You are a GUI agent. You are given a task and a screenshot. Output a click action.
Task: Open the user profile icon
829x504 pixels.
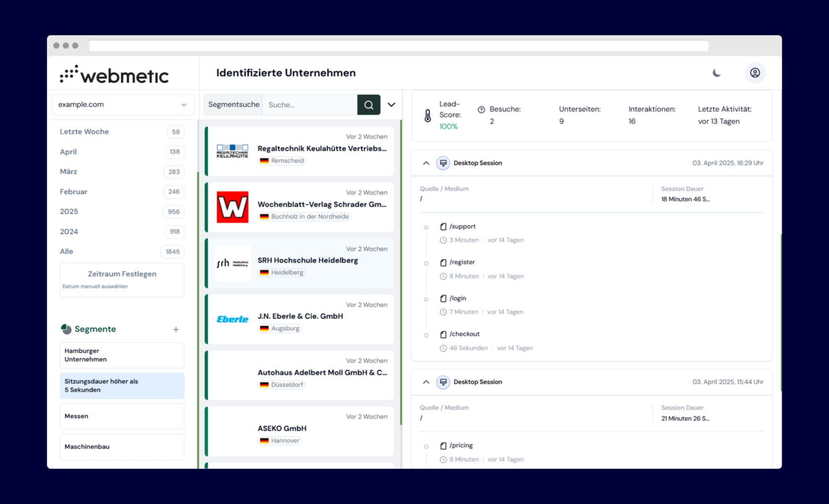tap(755, 73)
